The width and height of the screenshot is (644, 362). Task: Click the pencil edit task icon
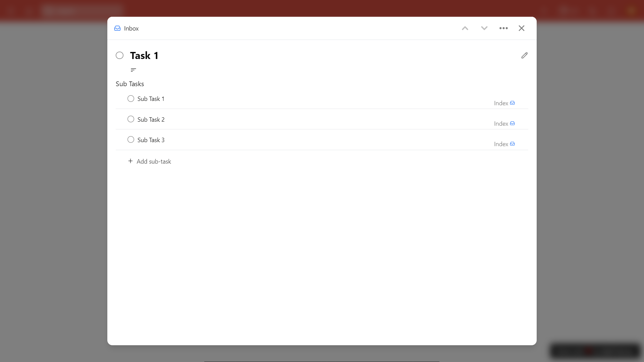point(525,55)
